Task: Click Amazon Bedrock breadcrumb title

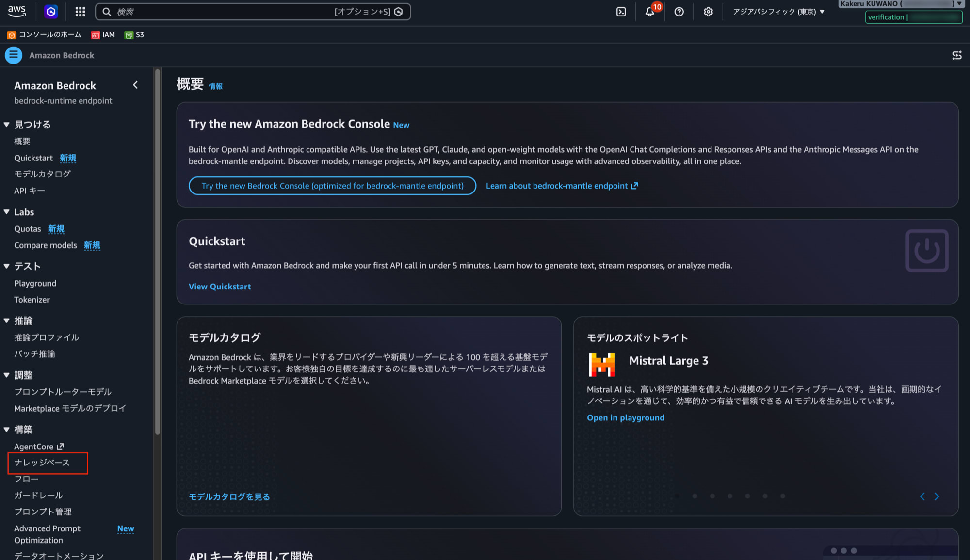Action: tap(62, 55)
